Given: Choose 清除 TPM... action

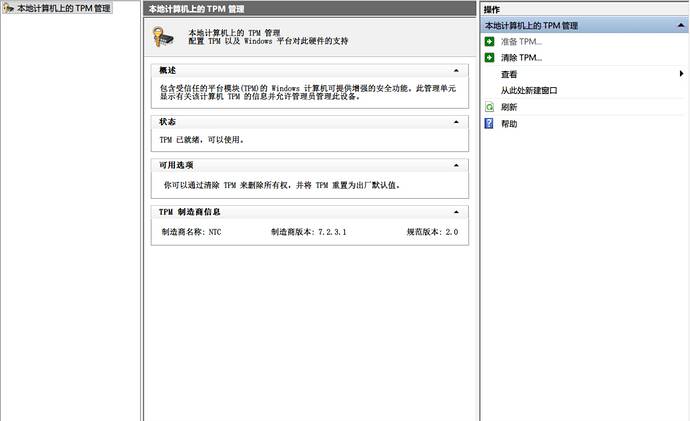Looking at the screenshot, I should (x=521, y=58).
